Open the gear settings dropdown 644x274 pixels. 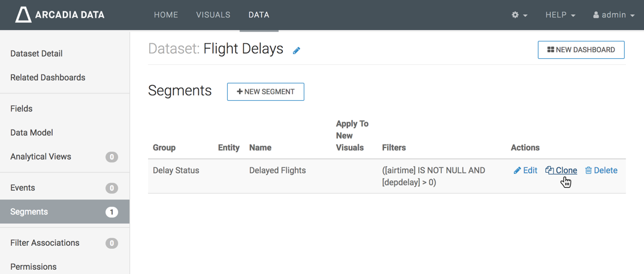(519, 15)
